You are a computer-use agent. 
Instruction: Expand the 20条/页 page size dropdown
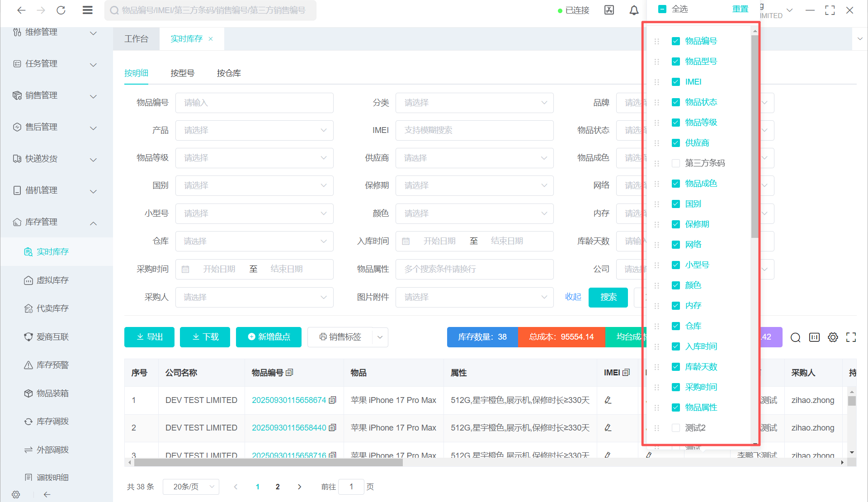point(191,487)
